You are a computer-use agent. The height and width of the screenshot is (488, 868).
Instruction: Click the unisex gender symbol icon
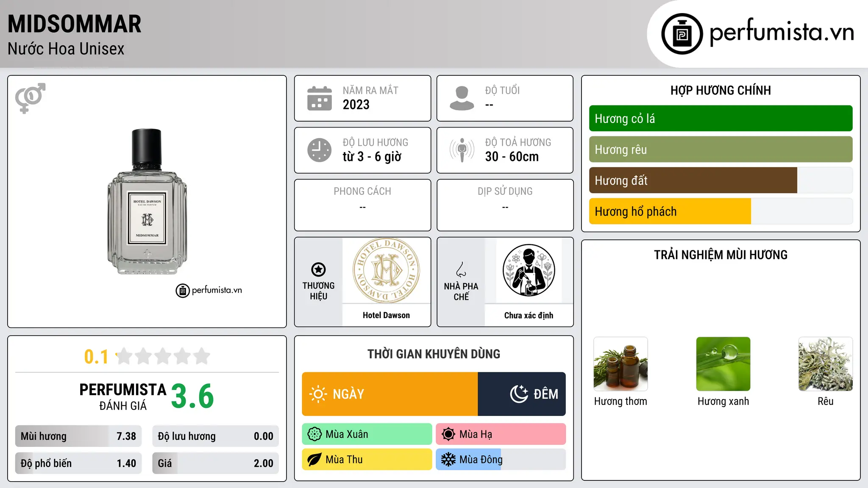30,98
